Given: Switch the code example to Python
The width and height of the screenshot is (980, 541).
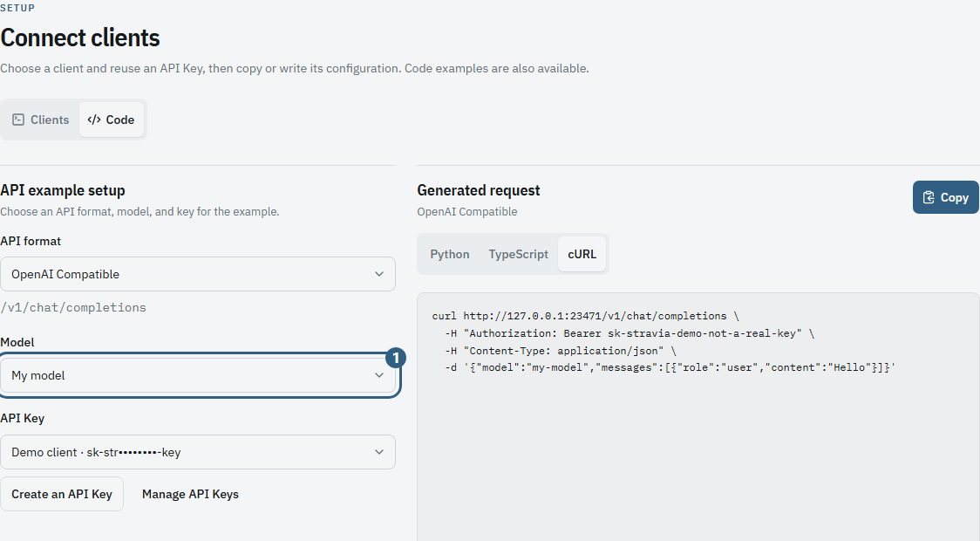Looking at the screenshot, I should (x=449, y=254).
